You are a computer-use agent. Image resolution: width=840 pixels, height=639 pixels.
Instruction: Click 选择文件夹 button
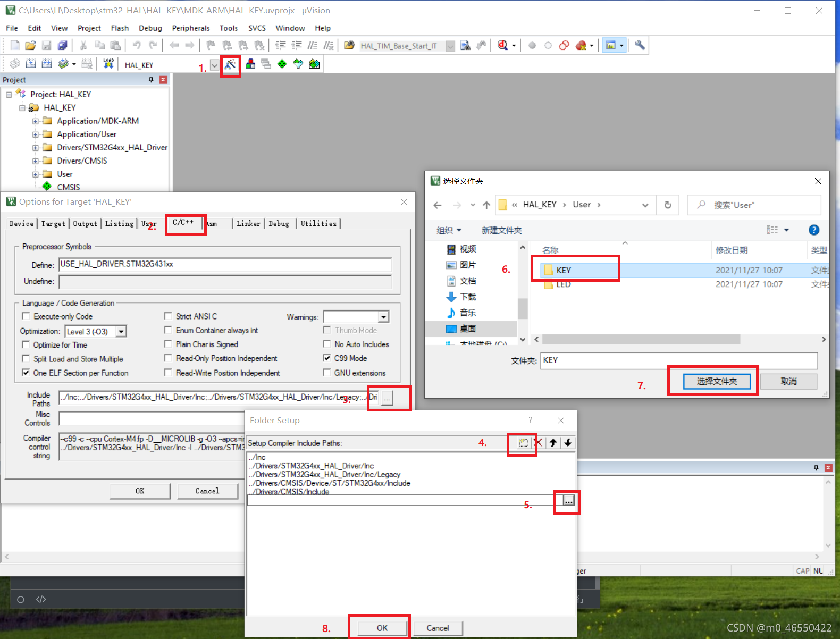tap(717, 381)
